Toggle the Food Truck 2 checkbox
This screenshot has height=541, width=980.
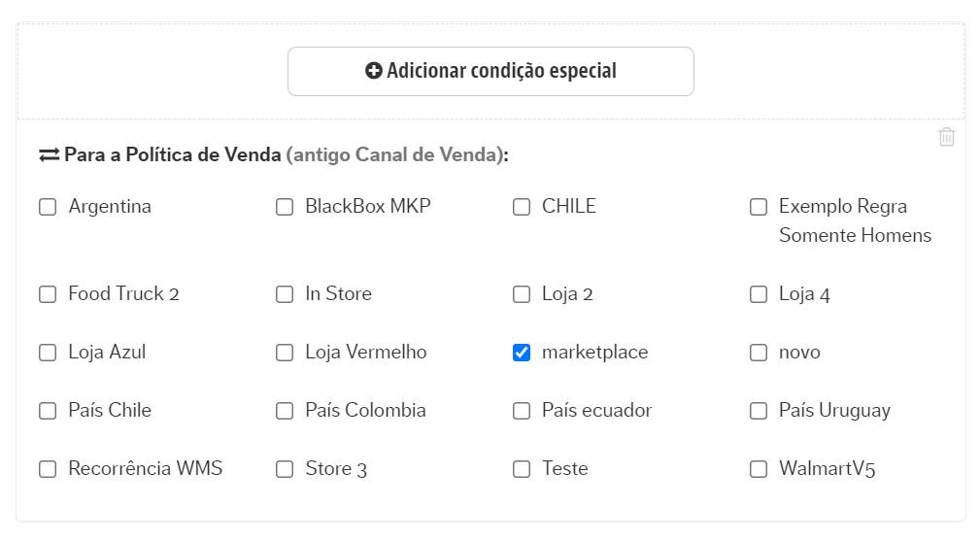click(x=48, y=294)
